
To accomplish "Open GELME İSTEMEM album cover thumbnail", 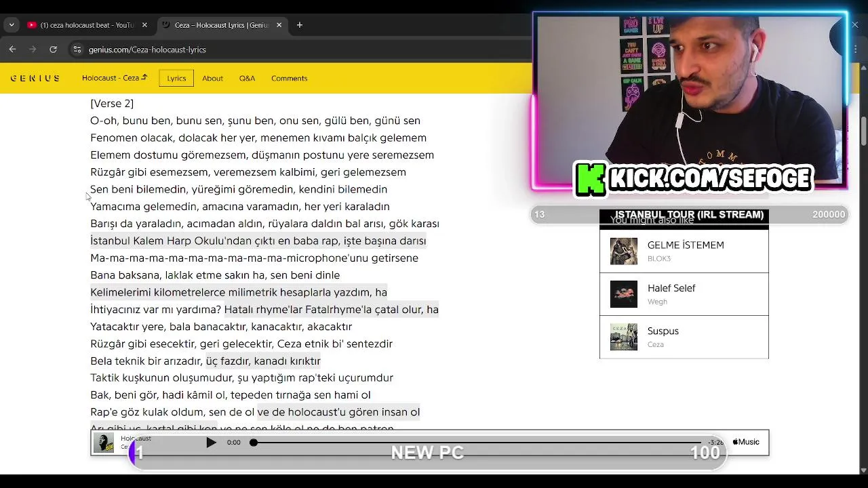I will pos(624,251).
